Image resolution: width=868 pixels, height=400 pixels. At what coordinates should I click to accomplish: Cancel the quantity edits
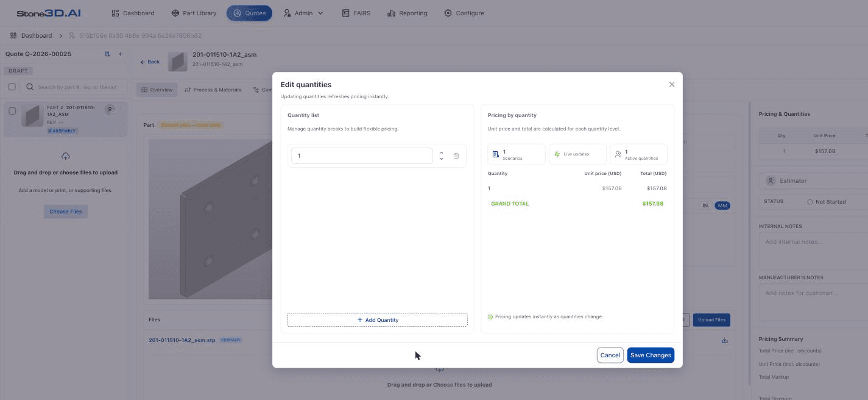coord(610,355)
